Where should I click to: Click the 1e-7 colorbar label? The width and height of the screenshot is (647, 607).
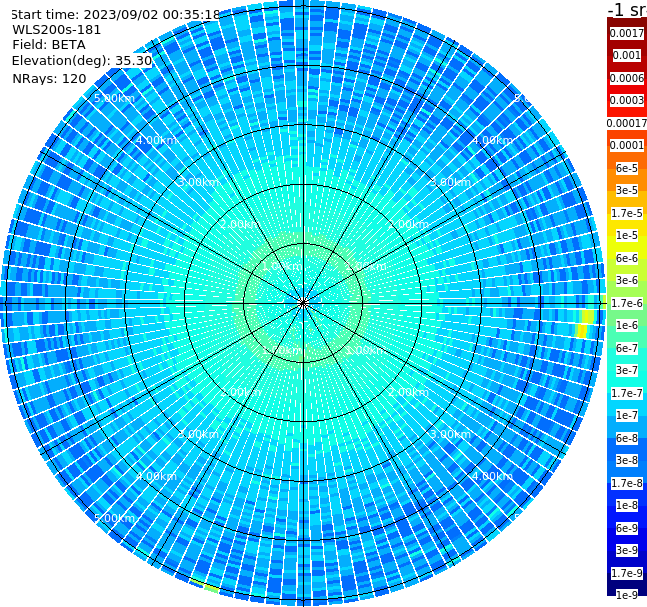(x=627, y=415)
